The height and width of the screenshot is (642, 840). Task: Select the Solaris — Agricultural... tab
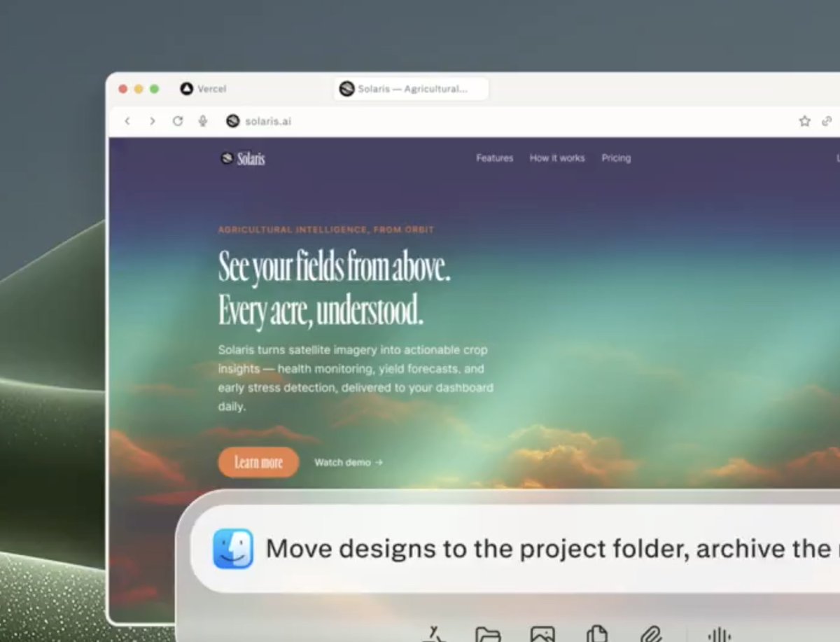point(411,89)
